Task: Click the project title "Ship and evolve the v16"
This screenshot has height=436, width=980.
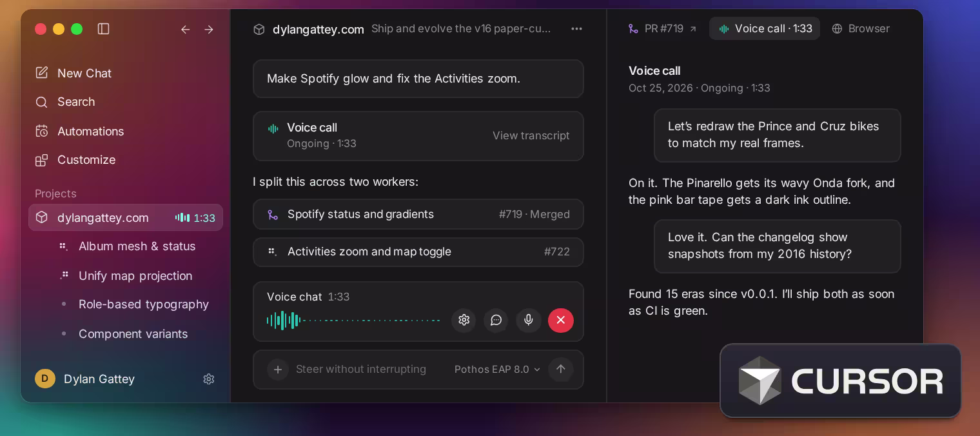Action: [461, 29]
